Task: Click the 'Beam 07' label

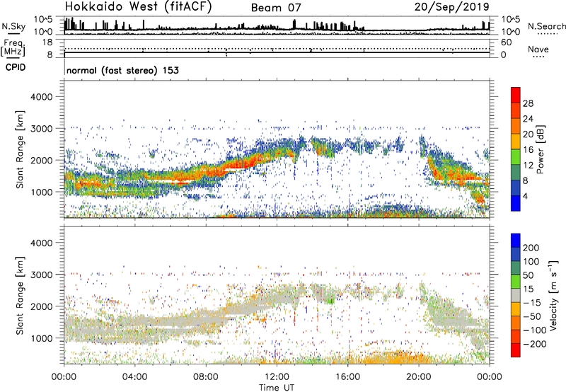Action: click(276, 8)
